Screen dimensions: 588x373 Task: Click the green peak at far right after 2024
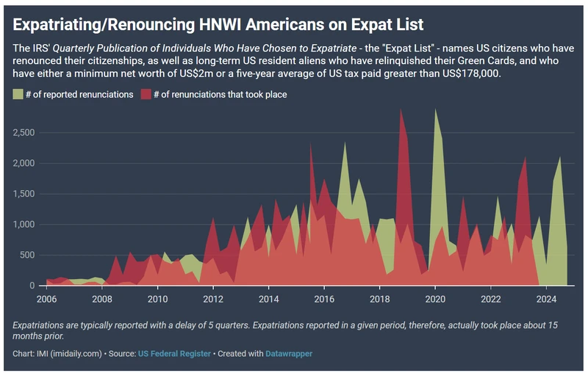click(x=560, y=169)
